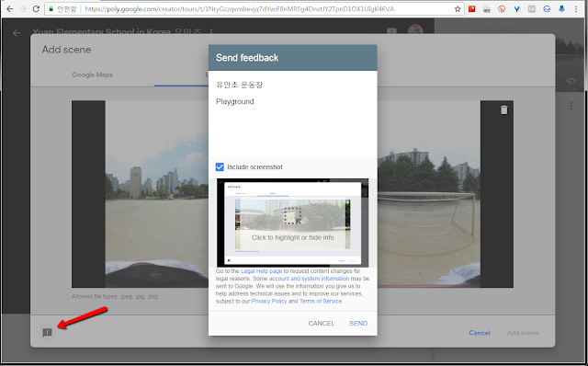Open the Terms of Service link
588x366 pixels.
(x=321, y=301)
